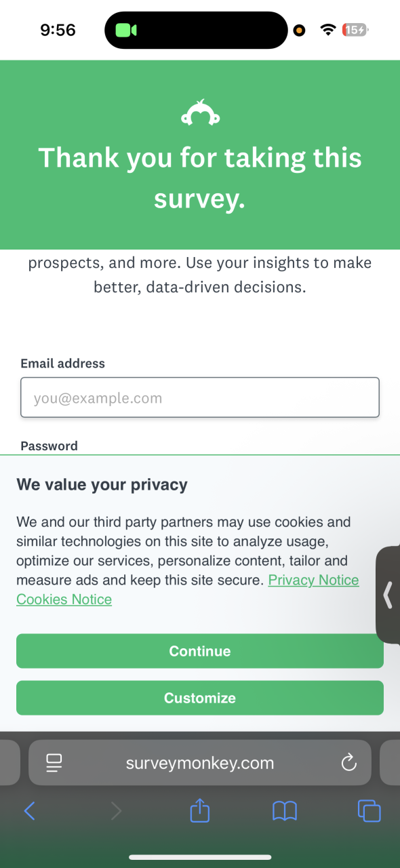Open the Safari bookmarks book icon
This screenshot has width=400, height=868.
click(285, 810)
